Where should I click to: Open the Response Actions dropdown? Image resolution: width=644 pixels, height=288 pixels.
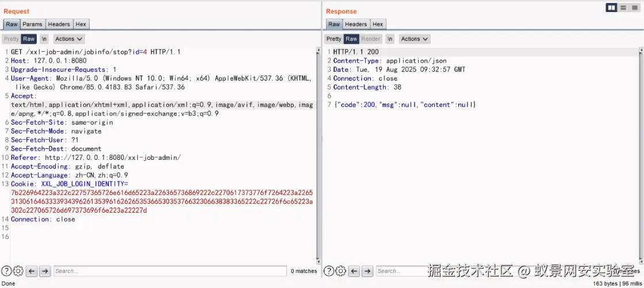pyautogui.click(x=415, y=39)
